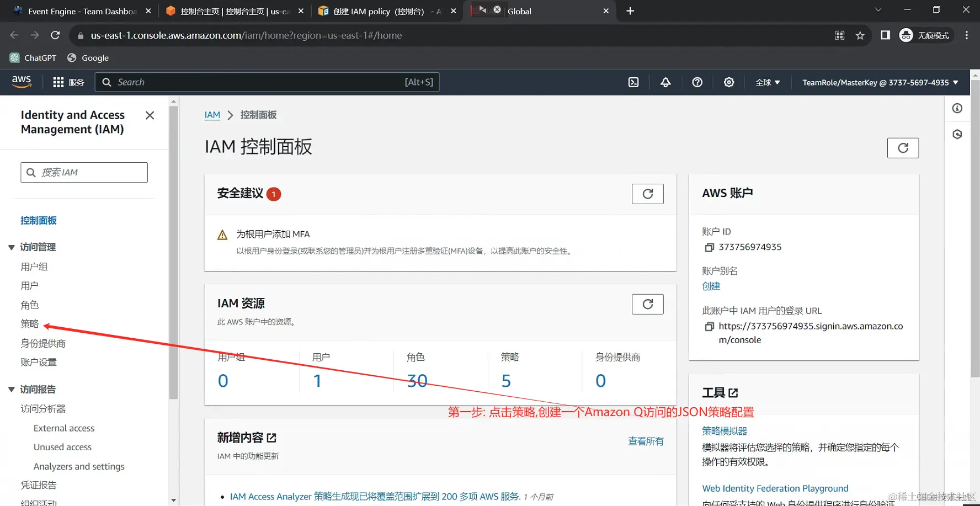Close the 创建 IAM policy tab
Viewport: 980px width, 506px height.
point(453,11)
